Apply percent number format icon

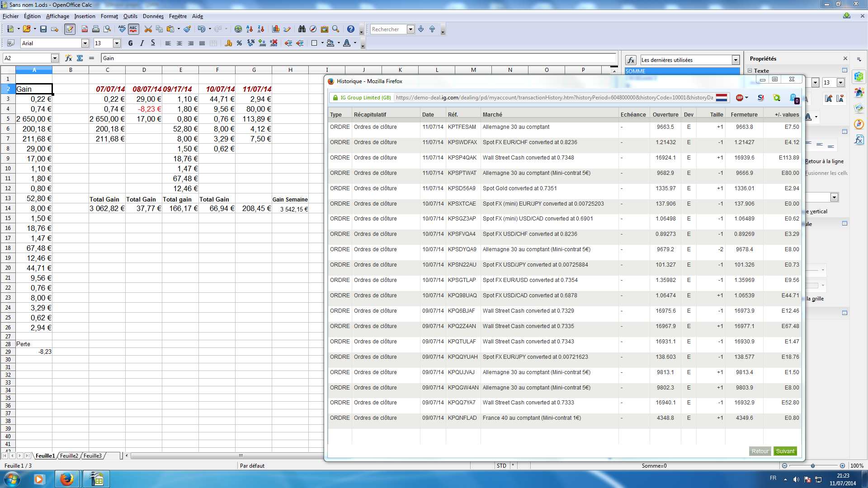point(239,43)
